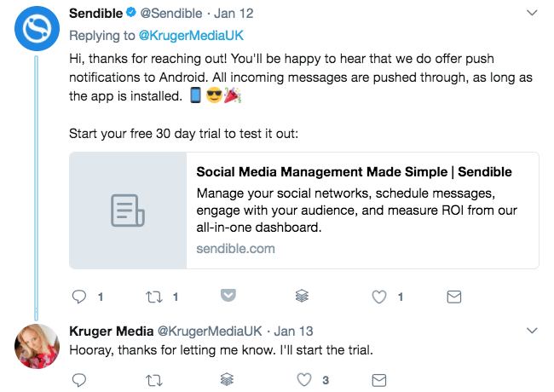Reply to Kruger Media's tweet

pos(80,379)
